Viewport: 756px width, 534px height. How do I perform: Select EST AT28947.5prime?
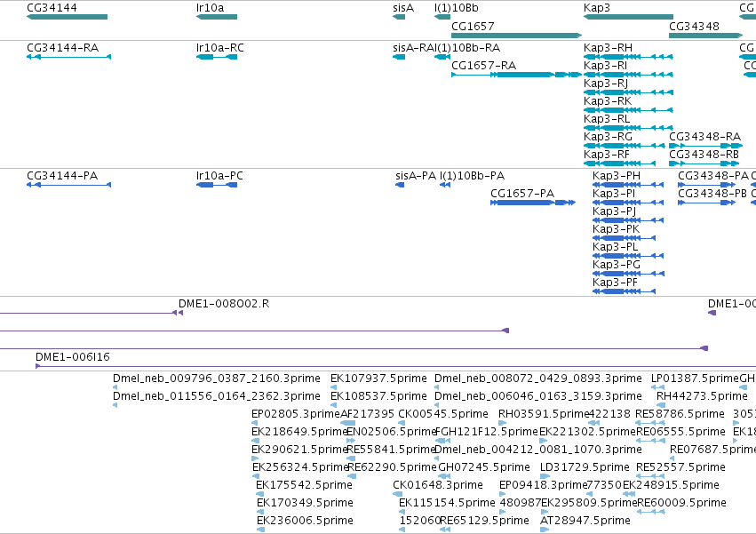tap(545, 530)
